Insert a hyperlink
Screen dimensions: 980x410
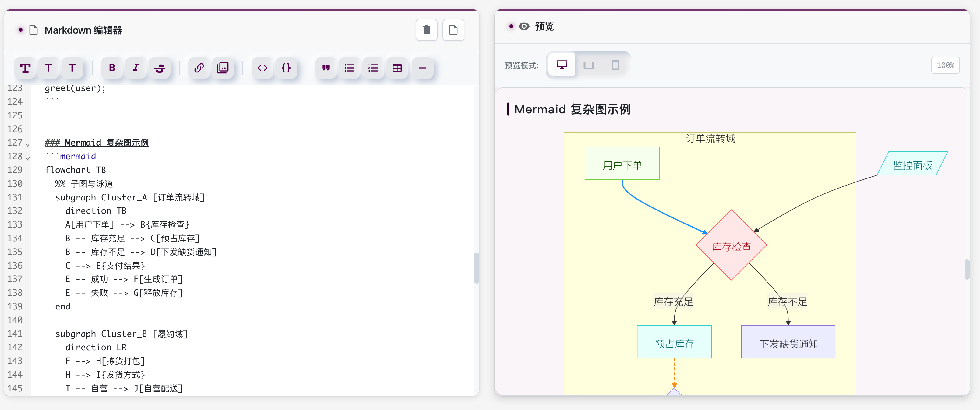coord(199,68)
